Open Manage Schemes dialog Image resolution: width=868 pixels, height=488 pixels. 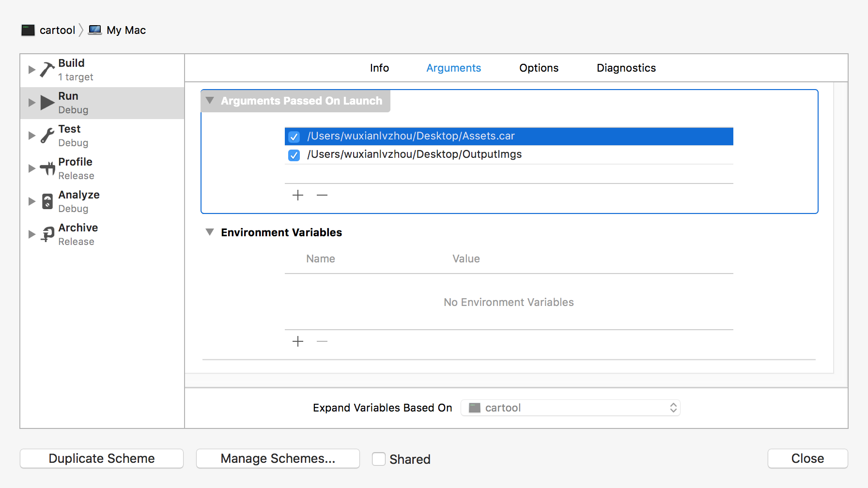point(278,458)
